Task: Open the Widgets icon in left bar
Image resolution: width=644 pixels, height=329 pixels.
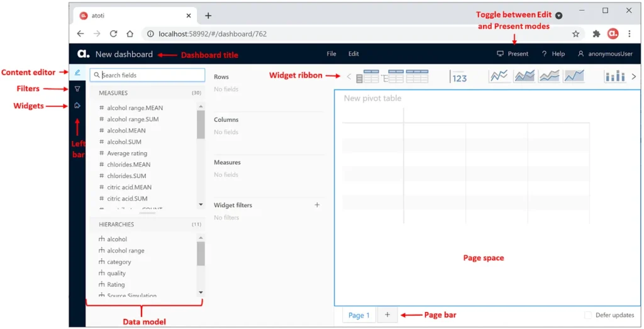Action: click(x=77, y=106)
